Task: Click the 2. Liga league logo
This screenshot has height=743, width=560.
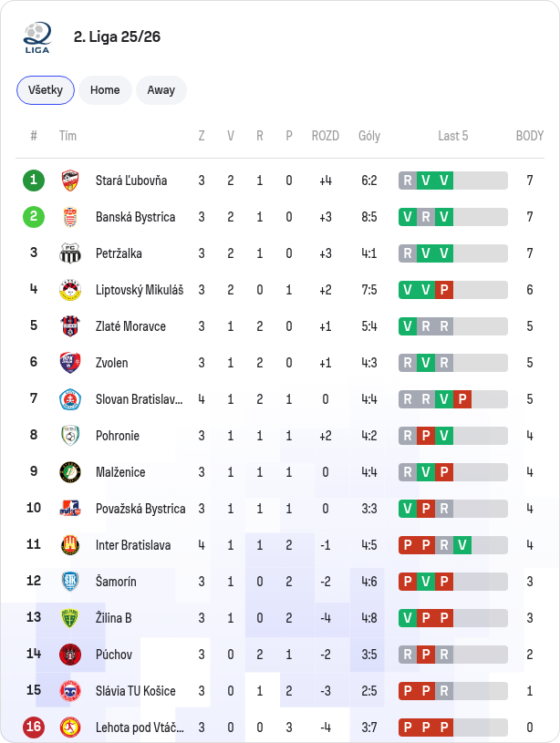Action: coord(37,37)
